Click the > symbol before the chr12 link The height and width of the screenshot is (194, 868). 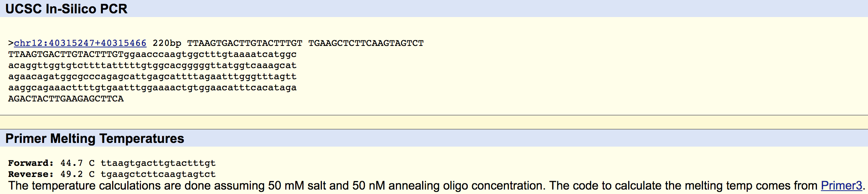pyautogui.click(x=11, y=43)
